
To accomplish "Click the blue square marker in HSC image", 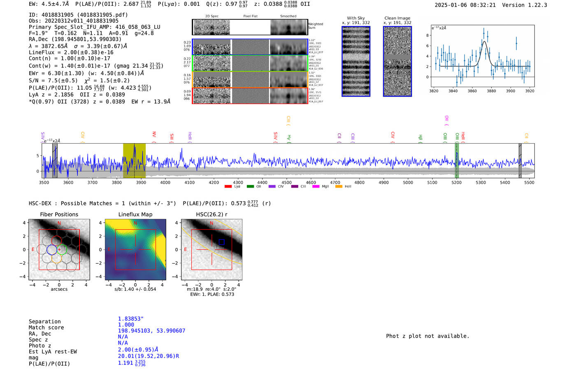I will pyautogui.click(x=221, y=242).
